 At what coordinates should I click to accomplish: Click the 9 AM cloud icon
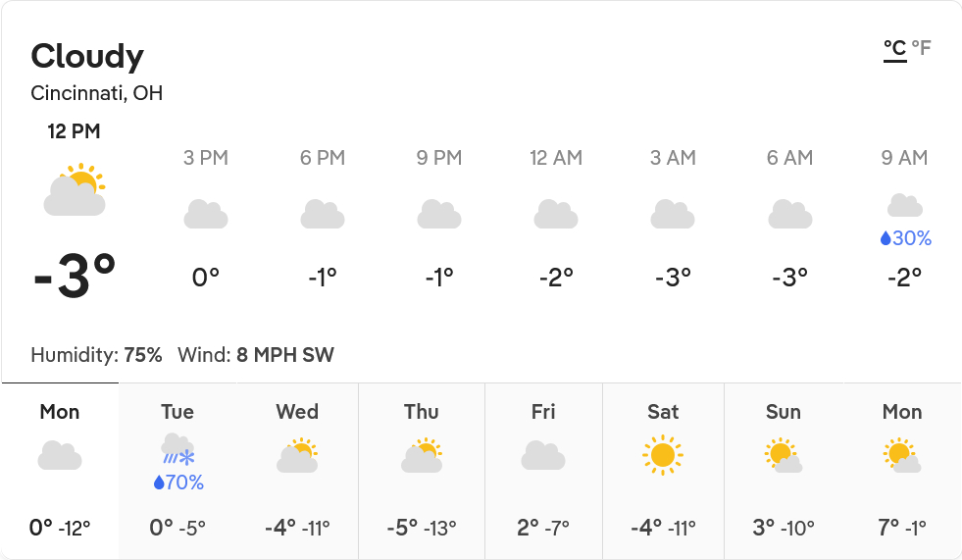point(904,205)
